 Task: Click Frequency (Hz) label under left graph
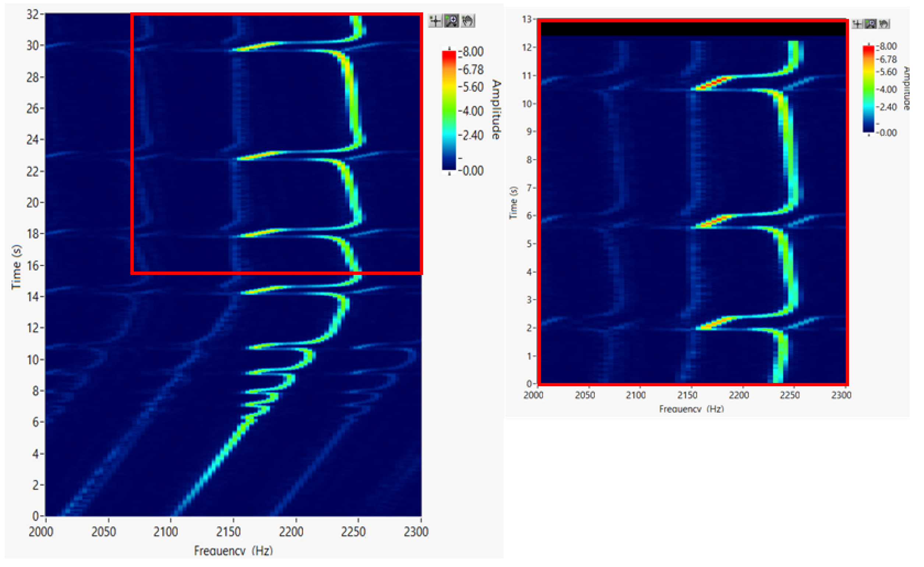[233, 550]
